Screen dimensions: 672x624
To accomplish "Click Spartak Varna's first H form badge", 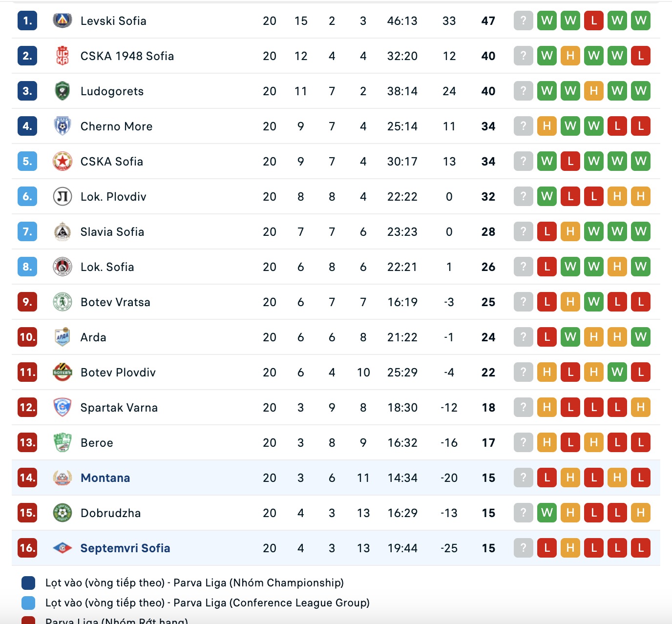I will pos(546,407).
